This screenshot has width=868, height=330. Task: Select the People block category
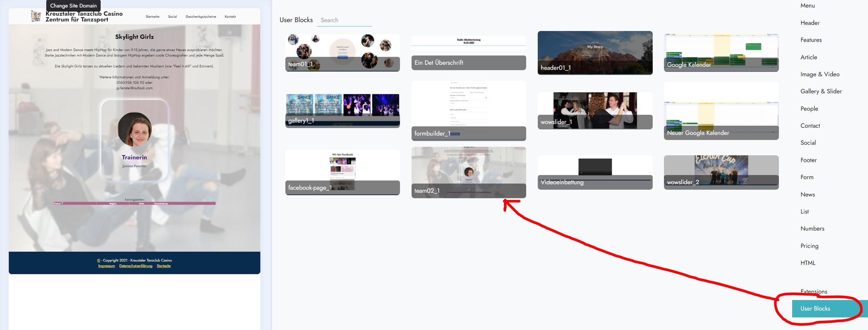(x=809, y=109)
